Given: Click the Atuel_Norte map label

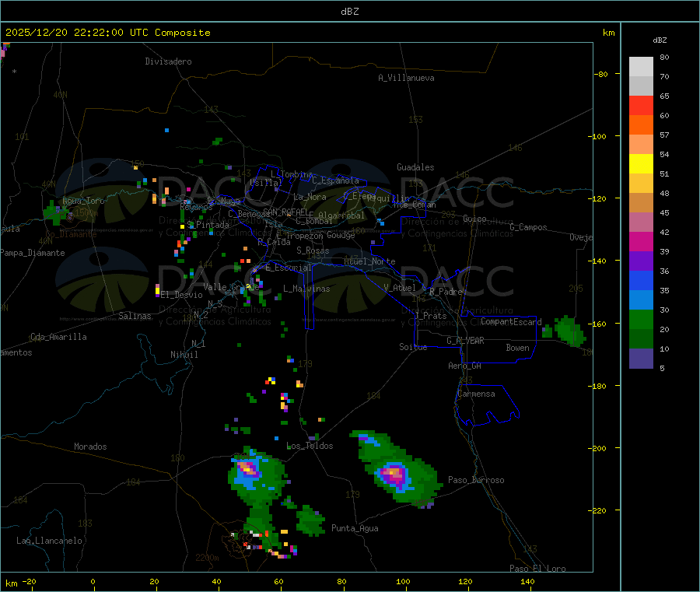Looking at the screenshot, I should pos(369,261).
